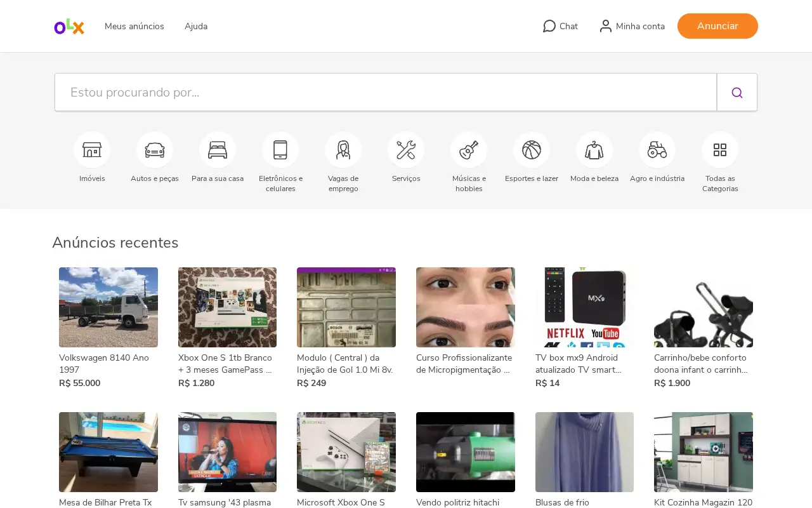Select the Autos e peças car icon
812x508 pixels.
coord(155,150)
